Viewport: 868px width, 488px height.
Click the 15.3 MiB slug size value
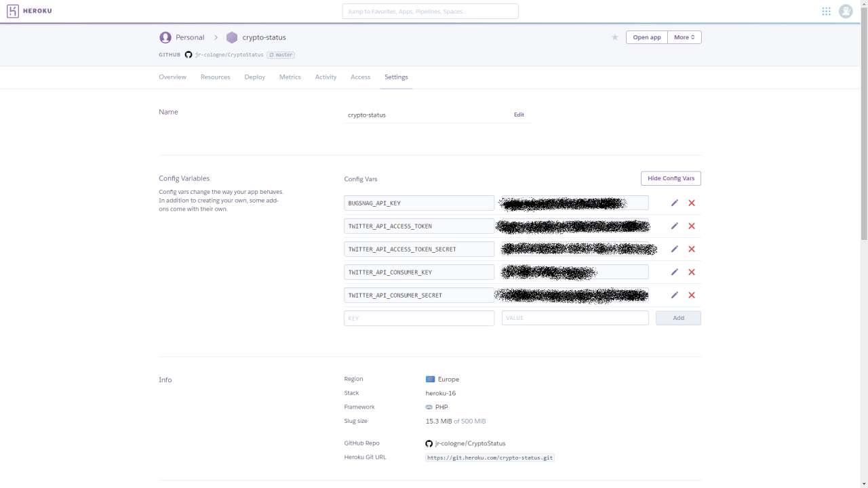point(439,421)
